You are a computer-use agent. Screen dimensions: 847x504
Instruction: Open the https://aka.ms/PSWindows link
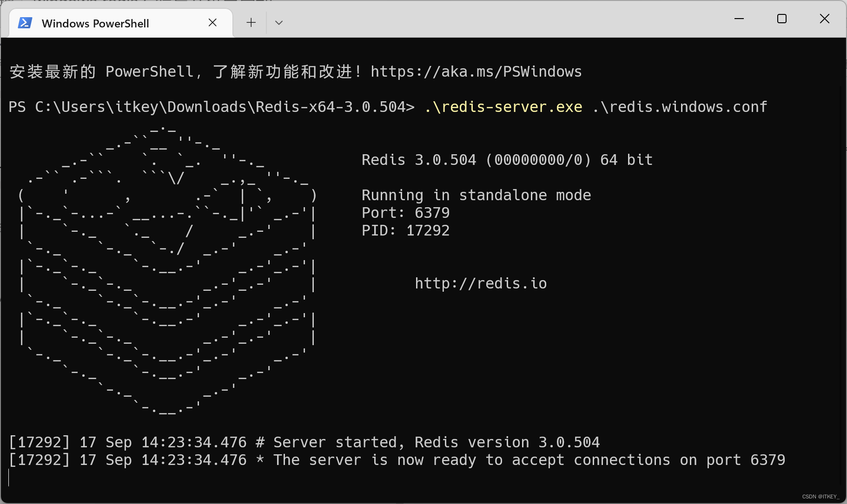click(x=476, y=72)
